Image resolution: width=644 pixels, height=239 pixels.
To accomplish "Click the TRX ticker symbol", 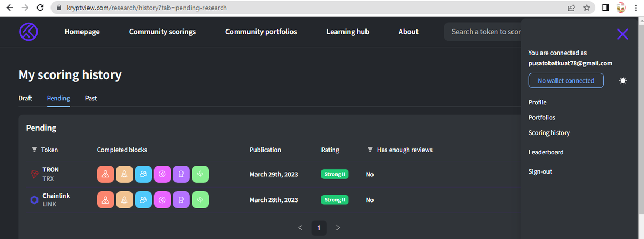I will click(x=48, y=179).
